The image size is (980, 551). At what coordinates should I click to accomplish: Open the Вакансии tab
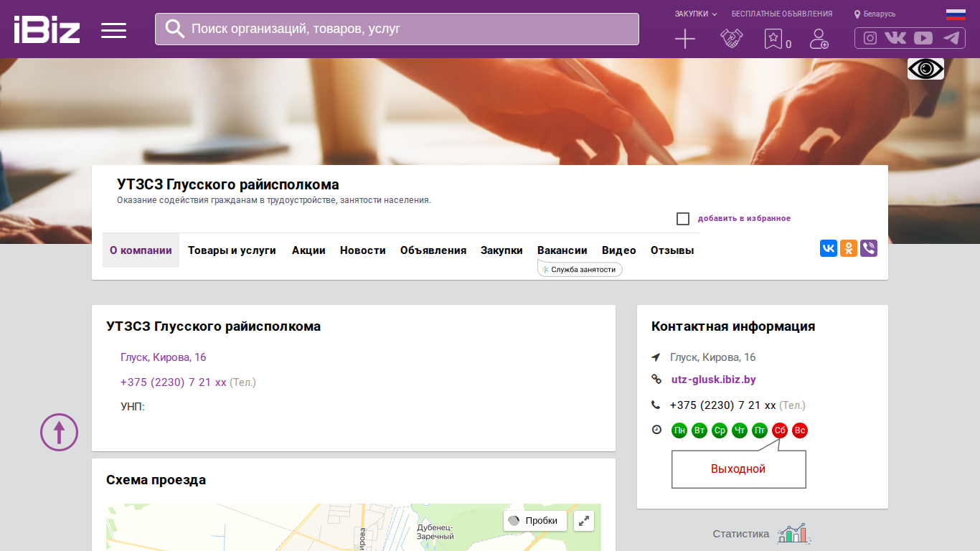(562, 250)
